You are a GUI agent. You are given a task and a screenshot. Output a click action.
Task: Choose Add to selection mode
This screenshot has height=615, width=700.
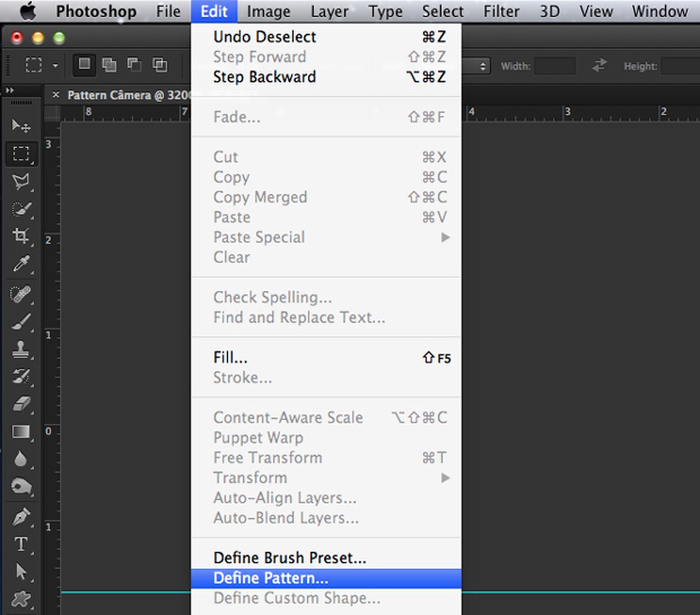109,65
